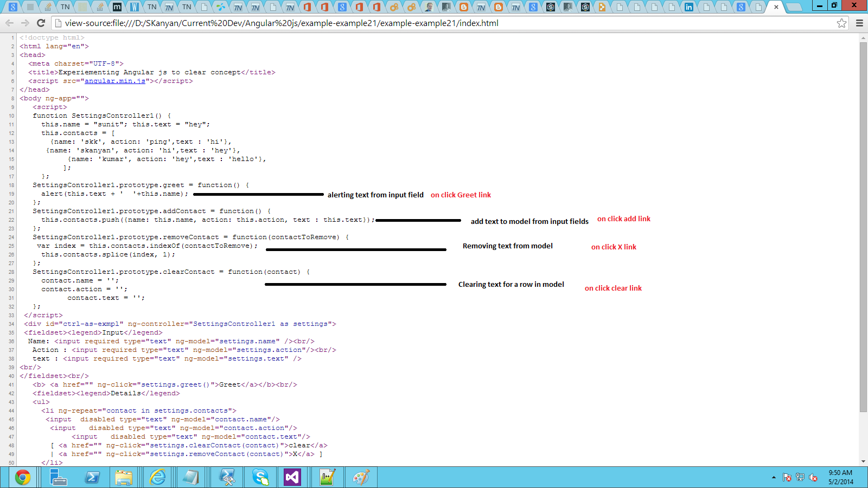Switch to the blue 'W' icon tab
This screenshot has height=488, width=868.
tap(135, 7)
